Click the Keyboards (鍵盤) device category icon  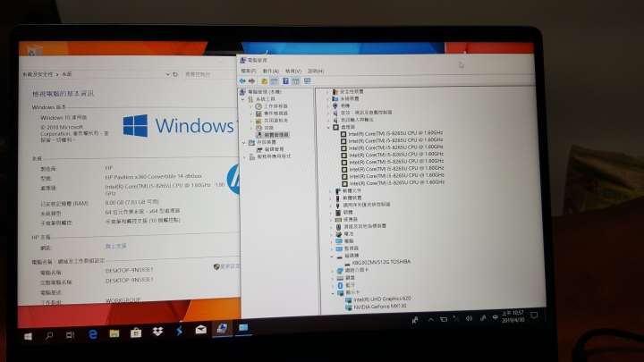(x=340, y=278)
